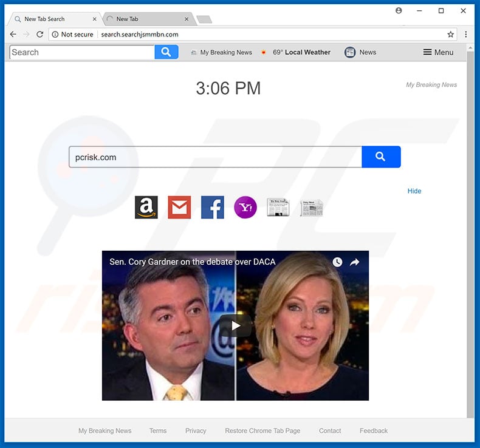Play the Cory Gardner DACA video
Screen dimensions: 480x448
235,325
